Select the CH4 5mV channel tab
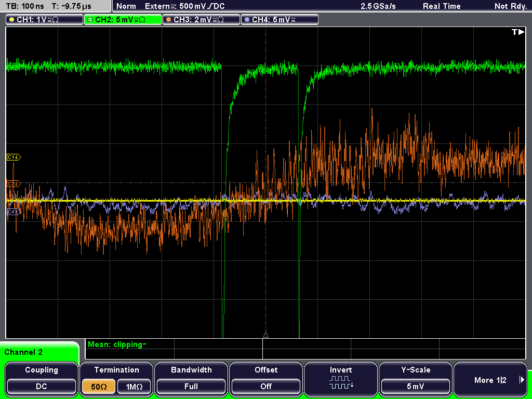 [280, 20]
